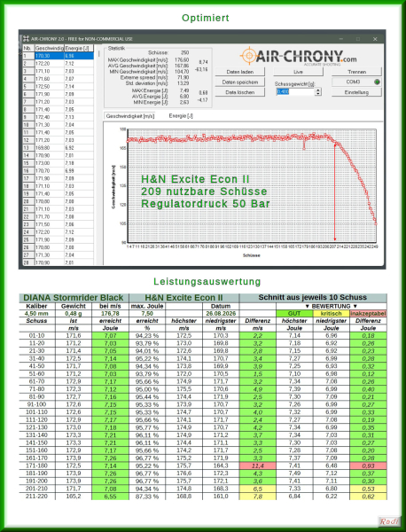The image size is (406, 532).
Task: Click the yellow Differenz cell 6,5
Action: [258, 489]
